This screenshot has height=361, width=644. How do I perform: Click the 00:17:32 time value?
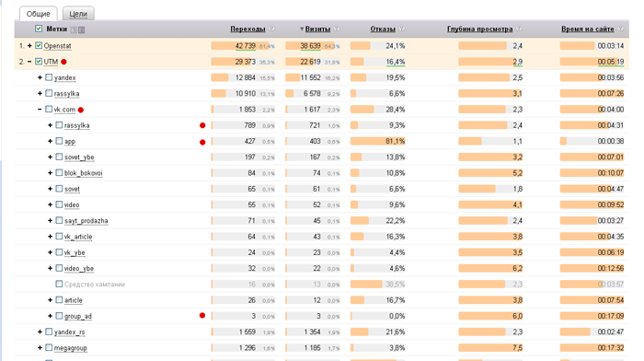[611, 348]
